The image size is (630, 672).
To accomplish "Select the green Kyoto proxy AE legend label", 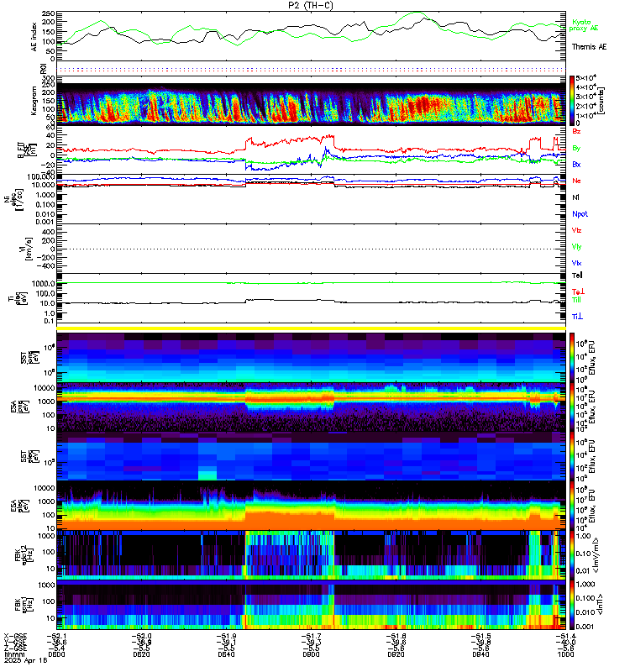I will [583, 25].
